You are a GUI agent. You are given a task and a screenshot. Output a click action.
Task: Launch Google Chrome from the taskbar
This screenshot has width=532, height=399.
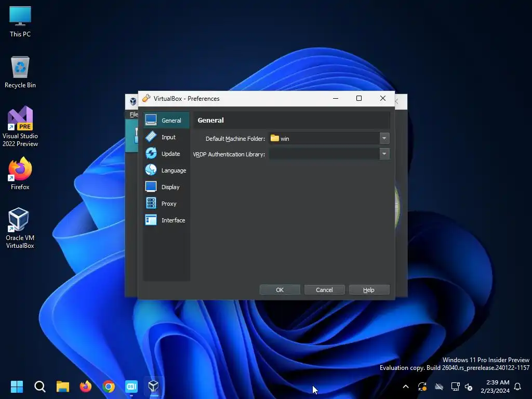pos(109,386)
